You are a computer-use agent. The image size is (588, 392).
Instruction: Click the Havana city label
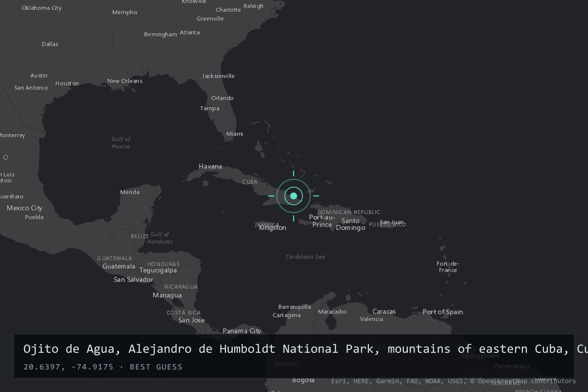(x=210, y=167)
